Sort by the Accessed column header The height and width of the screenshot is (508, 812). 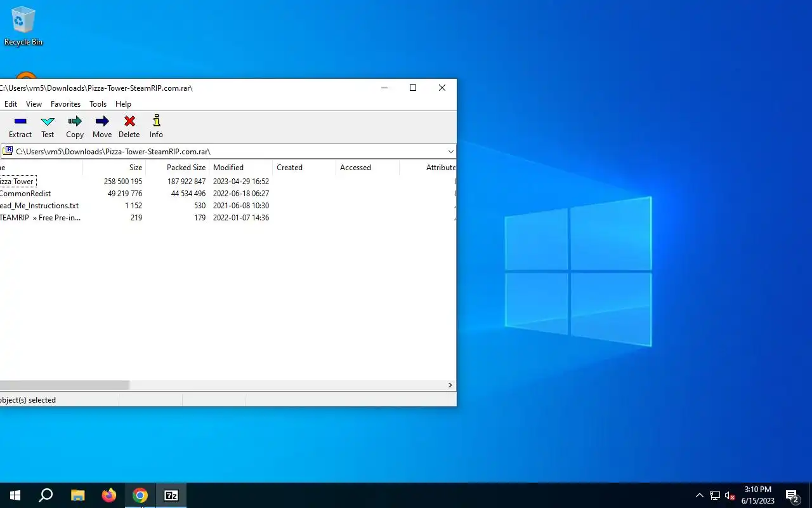tap(368, 168)
